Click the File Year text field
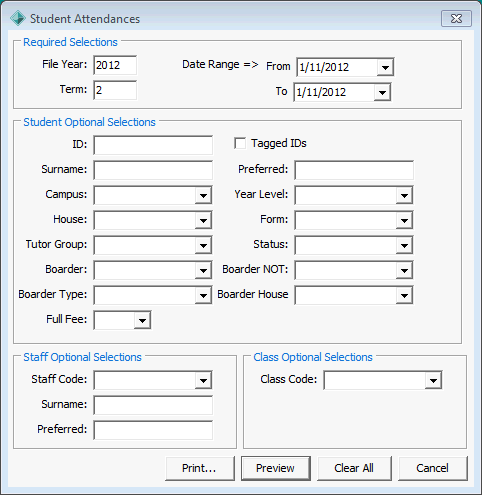This screenshot has width=482, height=495. pos(115,65)
